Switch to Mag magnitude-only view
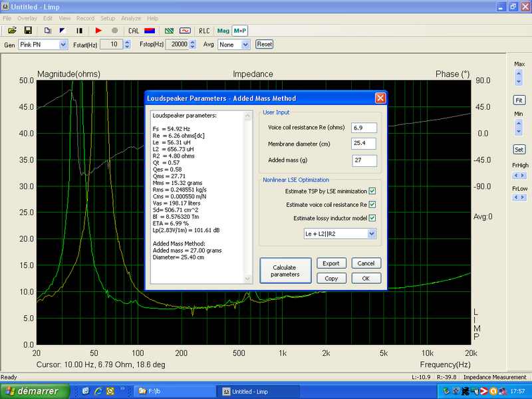This screenshot has width=532, height=399. click(223, 31)
